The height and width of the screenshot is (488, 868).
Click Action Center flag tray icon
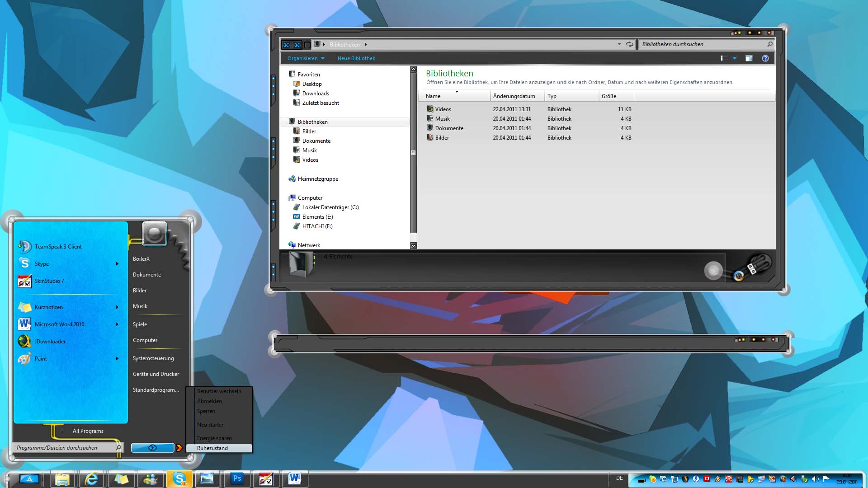[x=826, y=479]
